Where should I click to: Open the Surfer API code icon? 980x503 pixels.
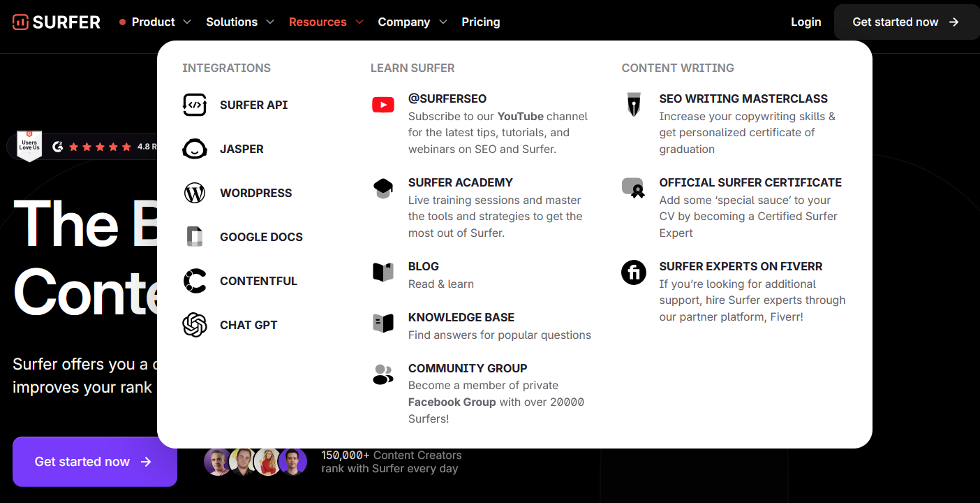coord(195,105)
